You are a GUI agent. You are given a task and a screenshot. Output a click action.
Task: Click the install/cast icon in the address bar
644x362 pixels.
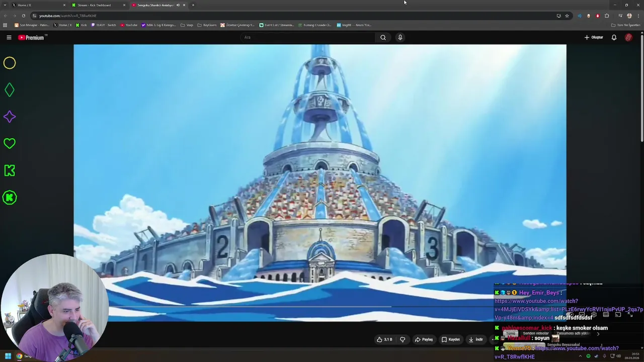click(558, 16)
